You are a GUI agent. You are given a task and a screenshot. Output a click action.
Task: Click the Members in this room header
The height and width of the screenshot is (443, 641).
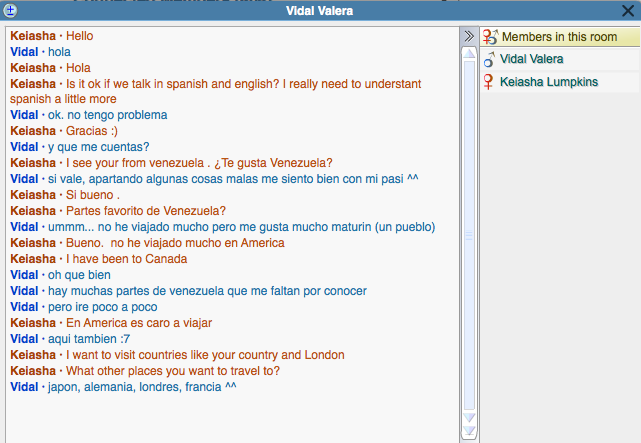coord(558,37)
